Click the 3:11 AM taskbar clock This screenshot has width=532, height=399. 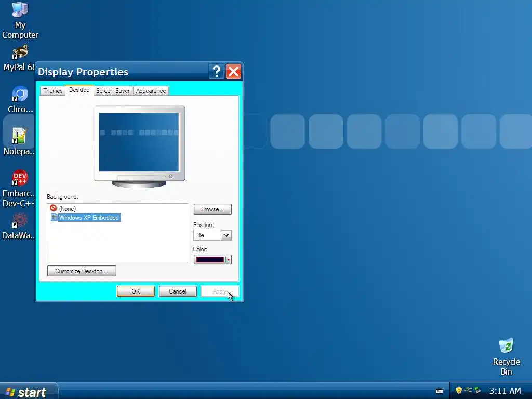505,391
